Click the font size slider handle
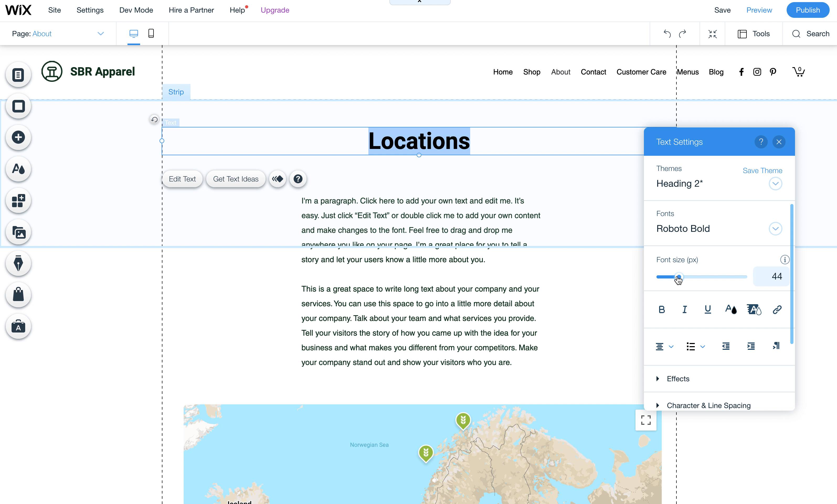The image size is (837, 504). (x=678, y=277)
